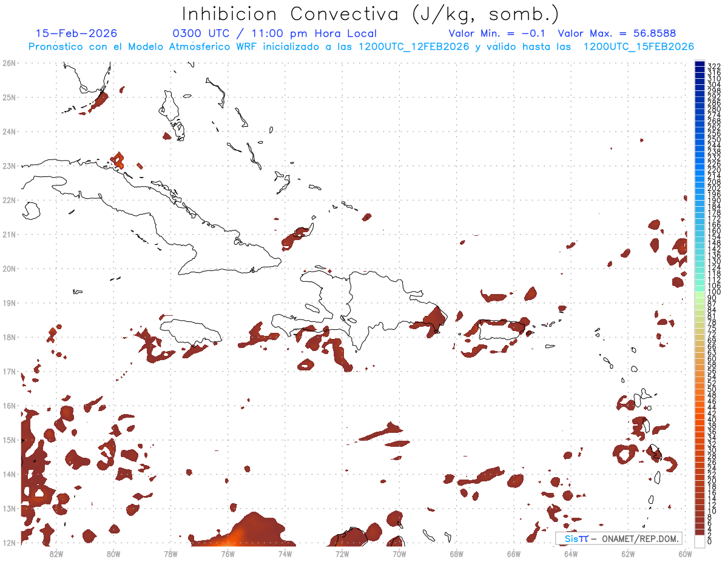
Task: Click the white 0 swatch at the colorbar bottom
Action: [x=699, y=540]
